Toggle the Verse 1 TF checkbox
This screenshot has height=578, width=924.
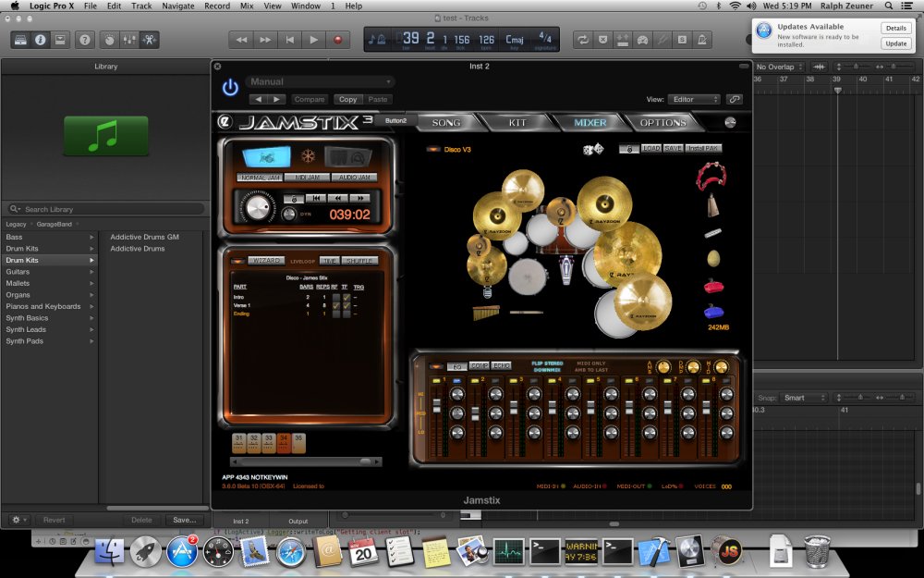(346, 305)
